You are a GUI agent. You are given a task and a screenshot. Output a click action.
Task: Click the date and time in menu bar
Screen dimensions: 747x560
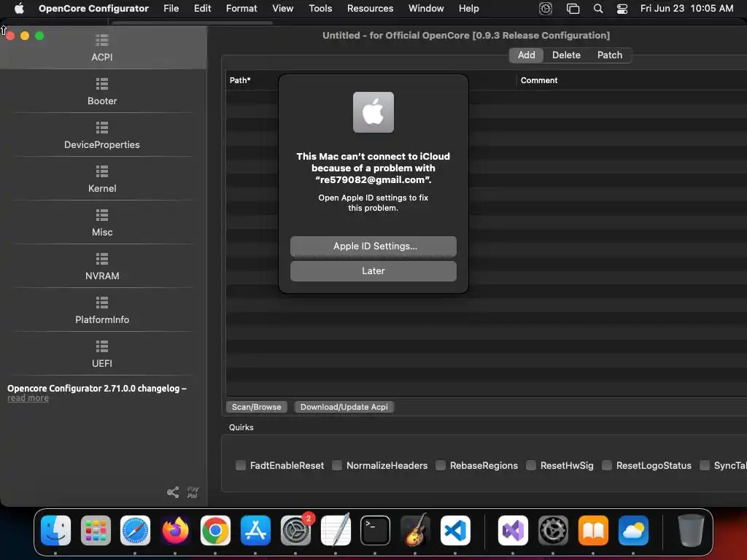coord(686,8)
